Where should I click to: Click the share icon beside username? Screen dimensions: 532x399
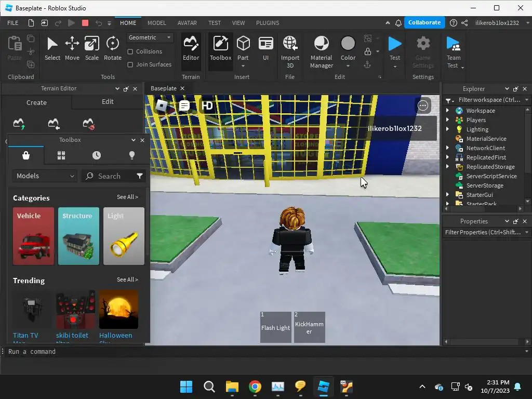[x=464, y=23]
